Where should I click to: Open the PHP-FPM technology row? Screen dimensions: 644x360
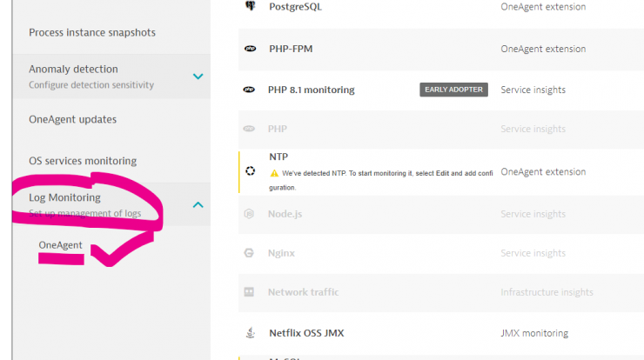(x=291, y=49)
